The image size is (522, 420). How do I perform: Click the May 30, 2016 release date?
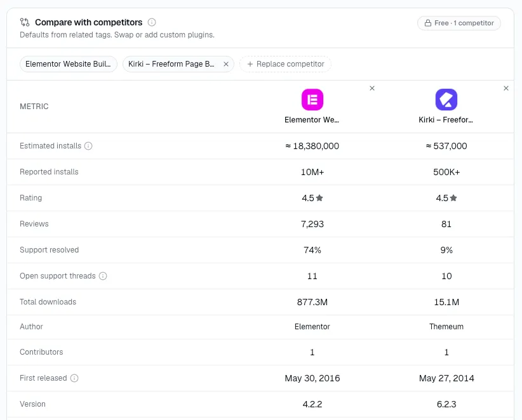pos(312,378)
